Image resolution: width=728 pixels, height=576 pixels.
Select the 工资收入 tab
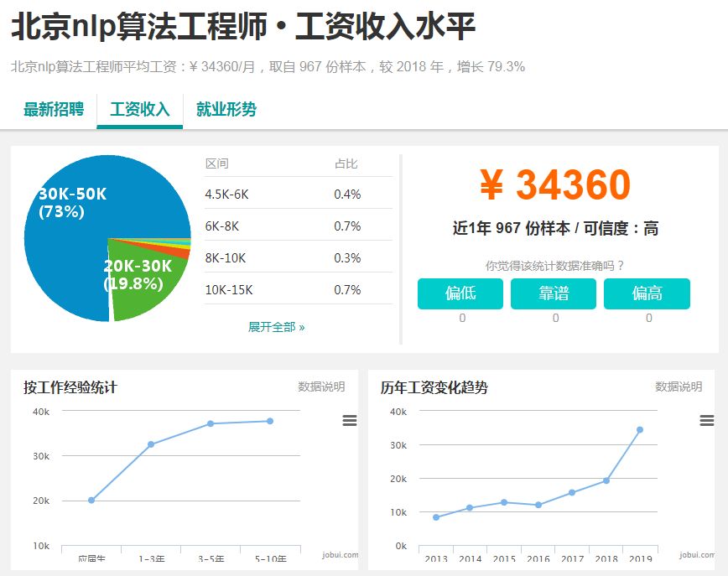pos(140,110)
